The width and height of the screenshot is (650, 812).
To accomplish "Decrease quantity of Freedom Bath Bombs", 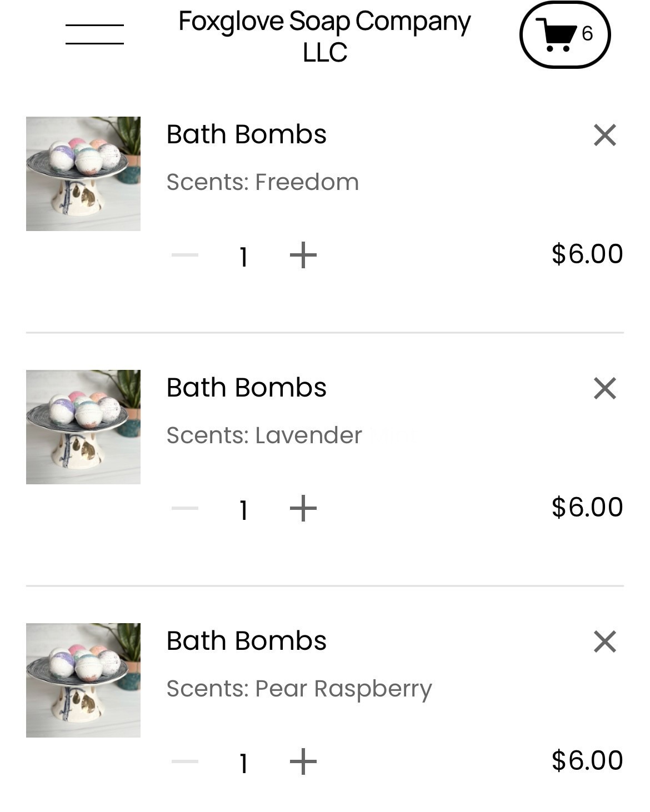I will pos(185,255).
